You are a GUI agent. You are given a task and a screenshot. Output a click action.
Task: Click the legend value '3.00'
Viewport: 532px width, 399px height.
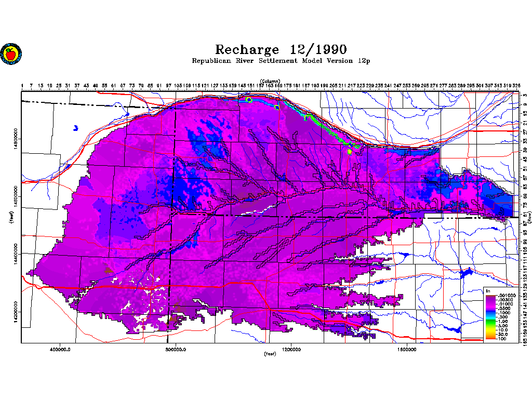(x=503, y=326)
